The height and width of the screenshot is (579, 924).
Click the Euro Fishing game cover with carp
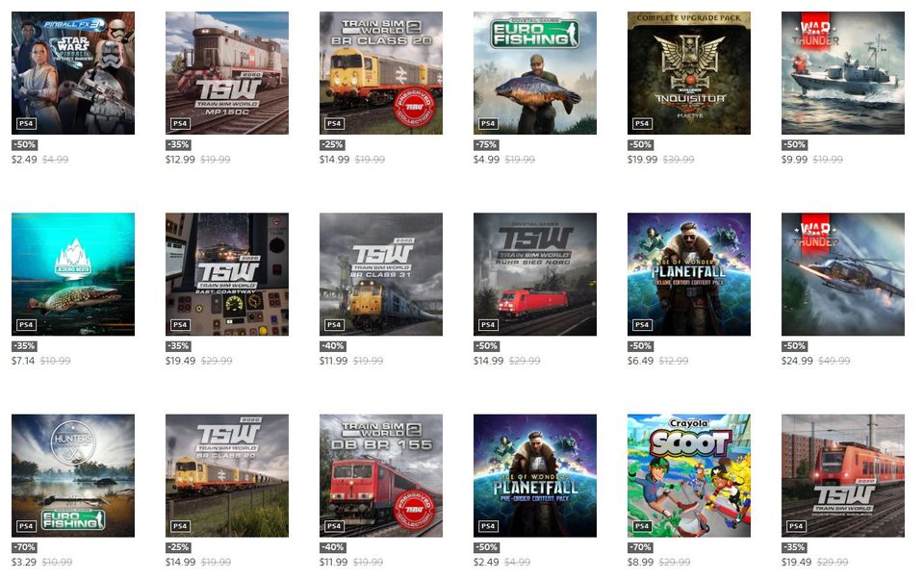[535, 73]
